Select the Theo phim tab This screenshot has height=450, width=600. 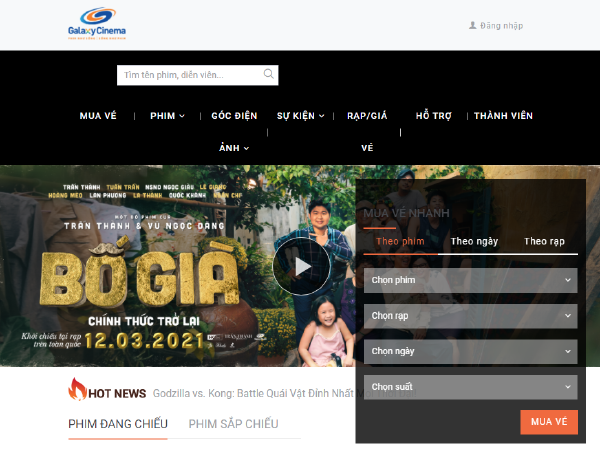click(x=400, y=241)
